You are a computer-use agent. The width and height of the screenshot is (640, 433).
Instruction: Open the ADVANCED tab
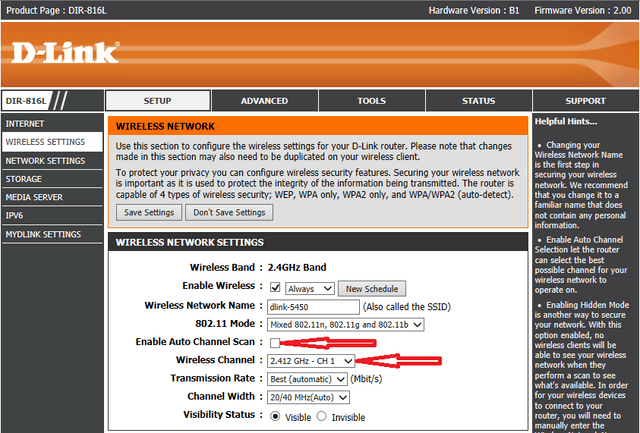coord(264,101)
